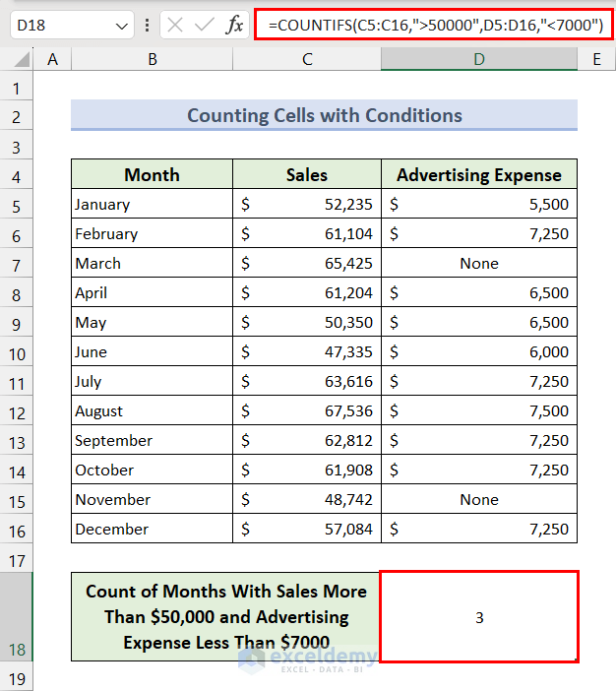Click the Advertising Expense header cell
Image resolution: width=616 pixels, height=691 pixels.
pos(478,175)
